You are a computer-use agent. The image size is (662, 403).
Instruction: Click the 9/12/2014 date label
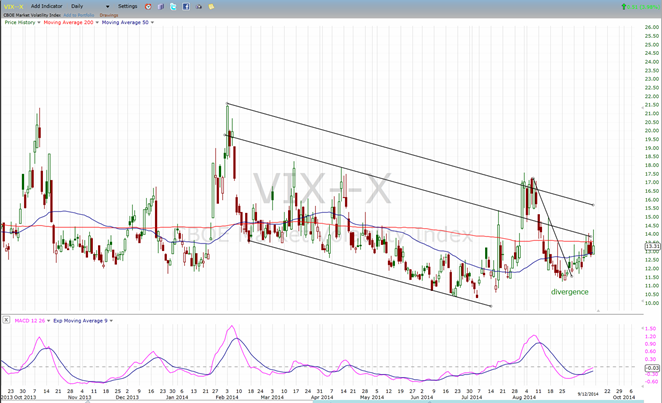click(588, 394)
